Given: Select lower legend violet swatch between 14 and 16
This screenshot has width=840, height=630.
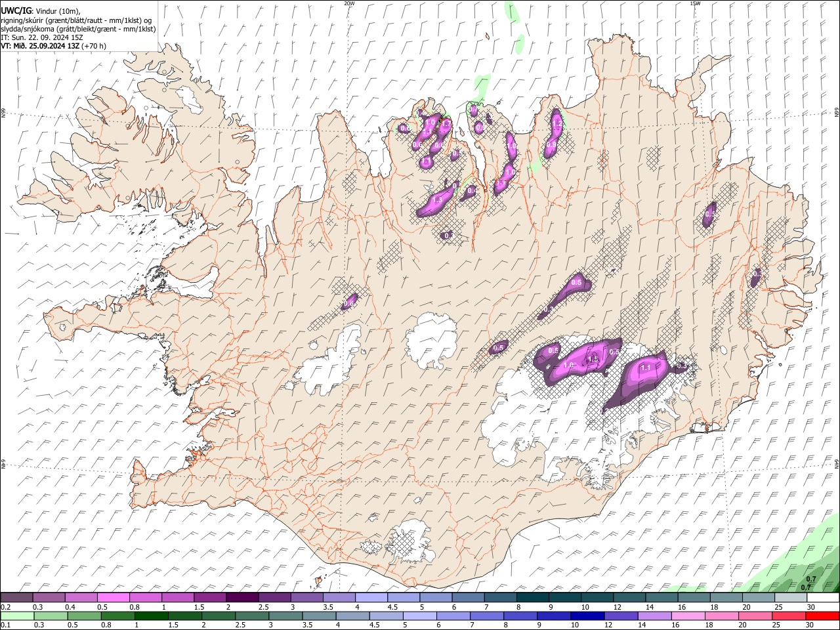Looking at the screenshot, I should (x=654, y=616).
